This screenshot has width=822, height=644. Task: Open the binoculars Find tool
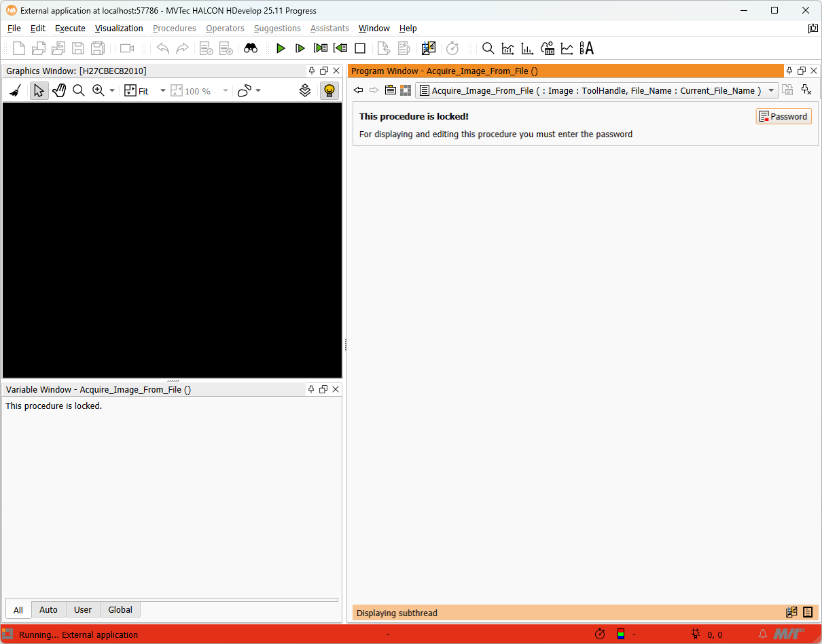[251, 48]
